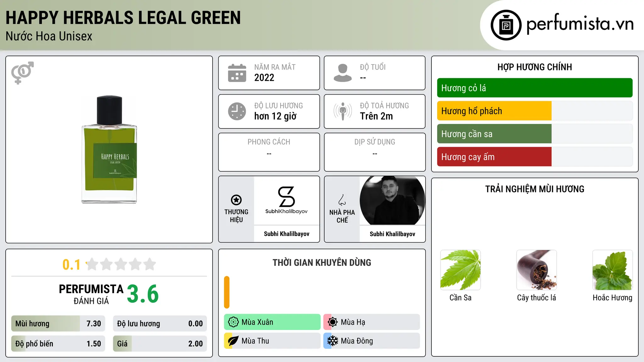644x362 pixels.
Task: Click the 3.6 Perfumista rating score
Action: (143, 294)
